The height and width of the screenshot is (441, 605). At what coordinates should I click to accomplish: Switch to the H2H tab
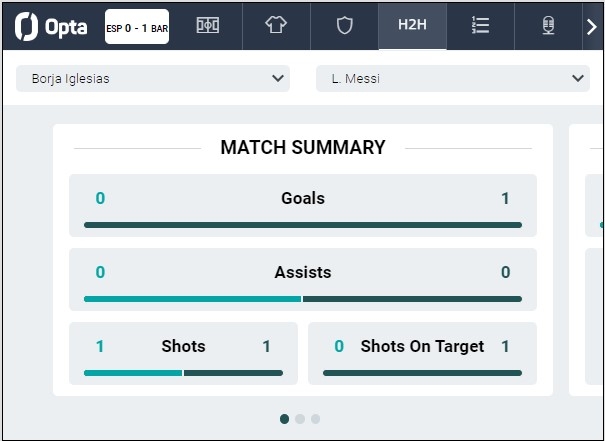(x=412, y=26)
